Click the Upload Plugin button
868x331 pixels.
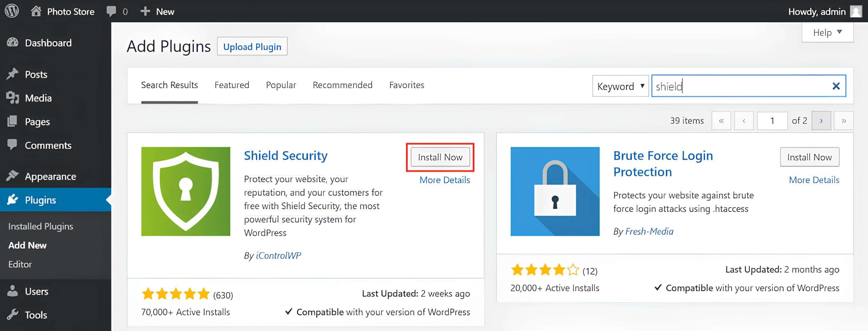[252, 46]
